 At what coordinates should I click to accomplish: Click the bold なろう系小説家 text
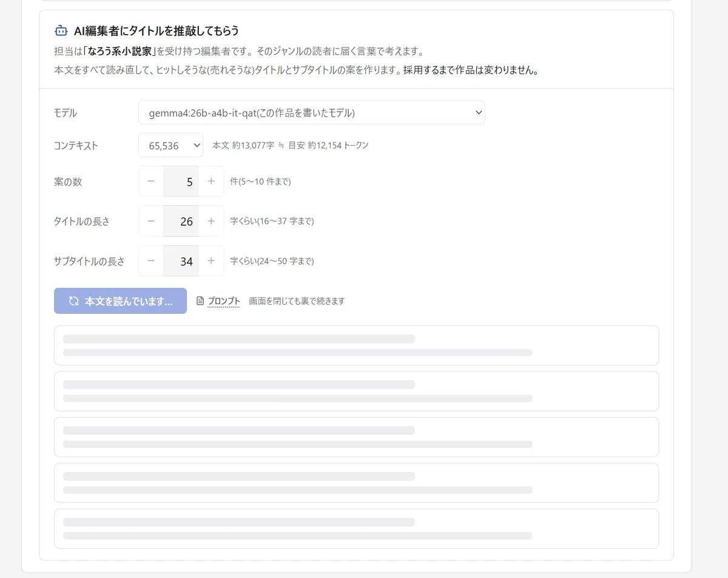tap(119, 52)
